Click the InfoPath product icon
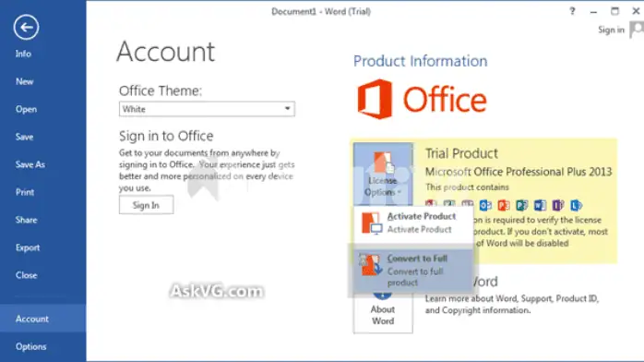 558,205
